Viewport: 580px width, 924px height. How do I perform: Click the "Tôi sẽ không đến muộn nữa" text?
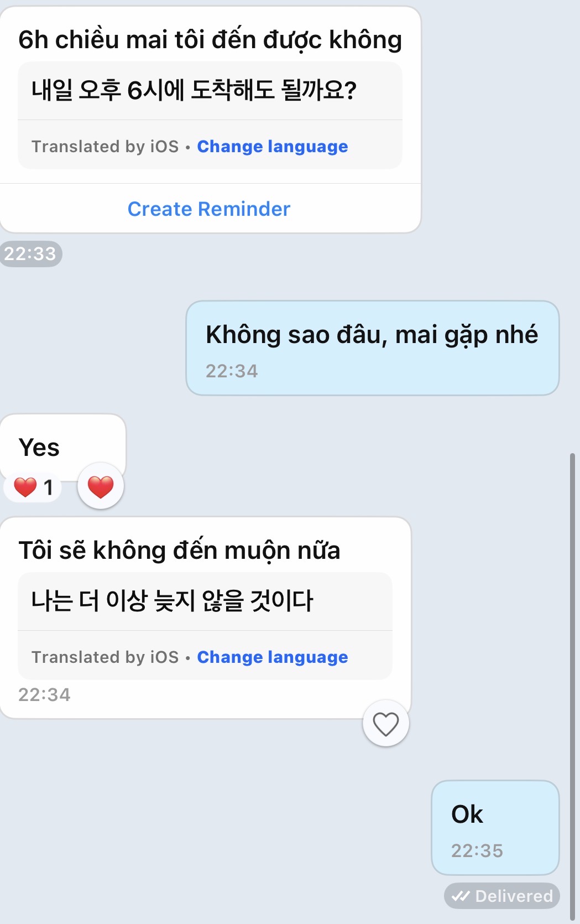(x=179, y=551)
